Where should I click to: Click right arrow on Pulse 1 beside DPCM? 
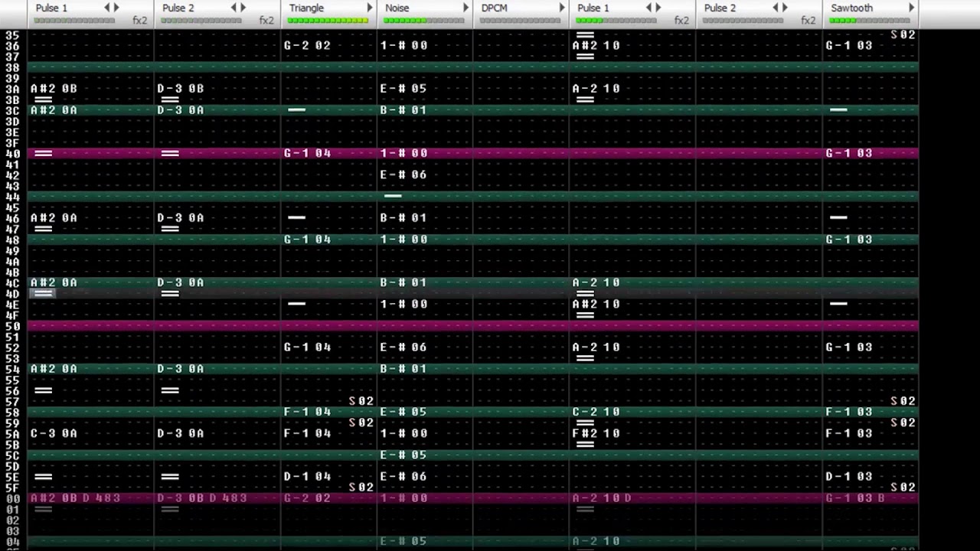tap(658, 8)
